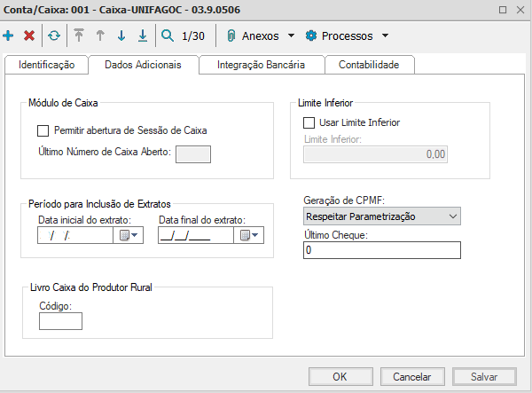The height and width of the screenshot is (393, 532).
Task: Open Geração de CPMF combo box
Action: 381,216
